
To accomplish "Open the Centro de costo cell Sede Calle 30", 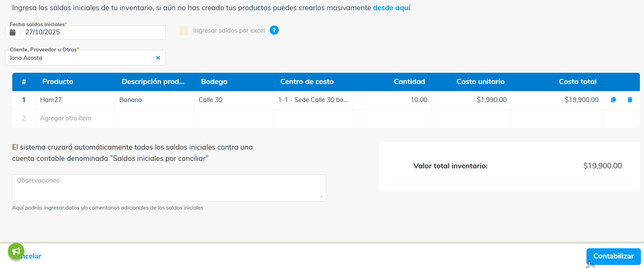I will point(312,100).
